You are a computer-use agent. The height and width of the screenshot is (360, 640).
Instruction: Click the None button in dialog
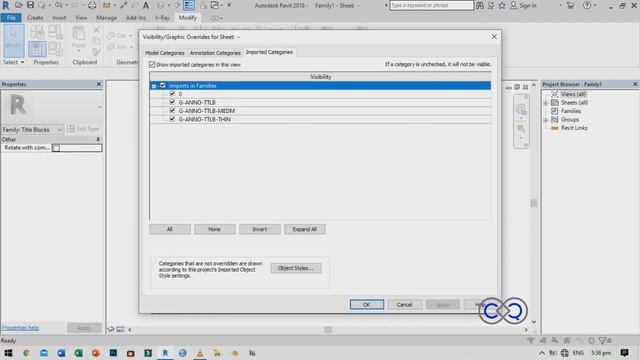[215, 229]
